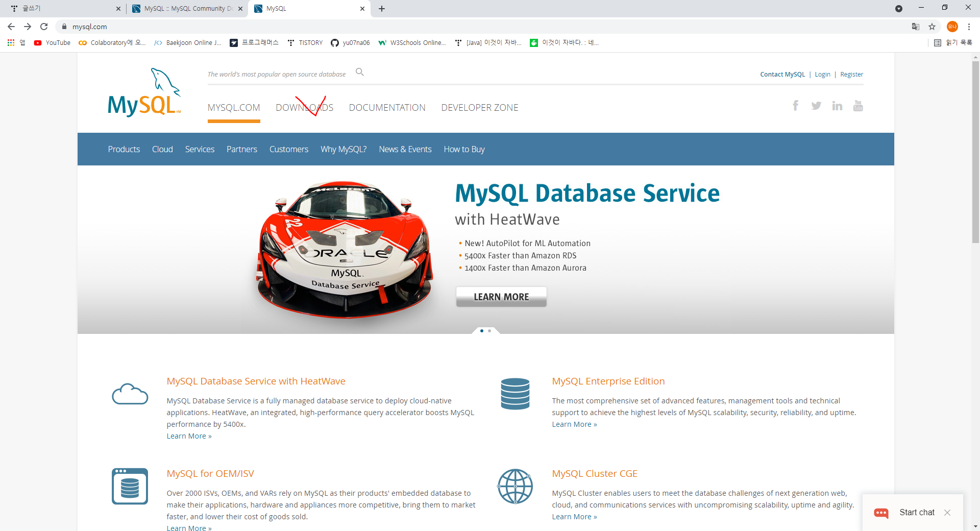Open the DOWNLOADS nav tab
Viewport: 980px width, 531px height.
click(305, 108)
